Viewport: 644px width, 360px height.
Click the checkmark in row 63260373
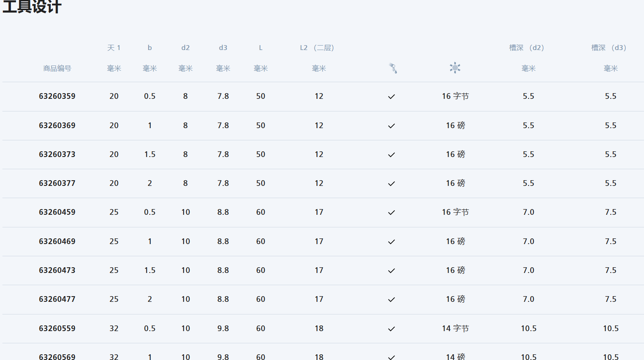(391, 155)
